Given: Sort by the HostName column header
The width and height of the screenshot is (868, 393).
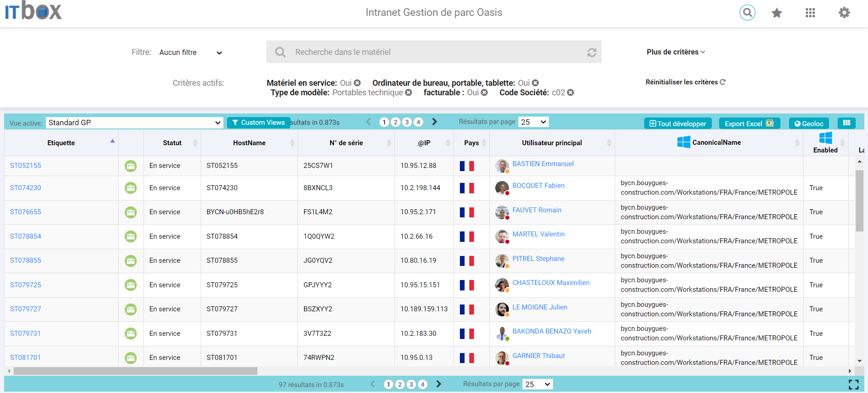Looking at the screenshot, I should 249,143.
